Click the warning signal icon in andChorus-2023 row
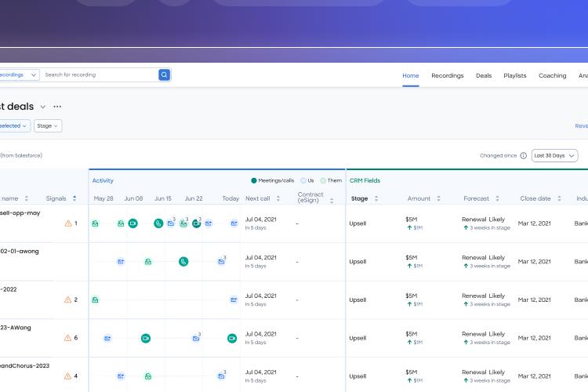588x392 pixels. pyautogui.click(x=68, y=376)
